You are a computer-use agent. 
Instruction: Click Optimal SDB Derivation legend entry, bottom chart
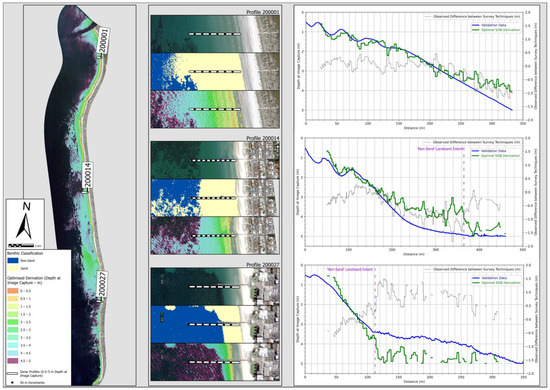tap(496, 283)
